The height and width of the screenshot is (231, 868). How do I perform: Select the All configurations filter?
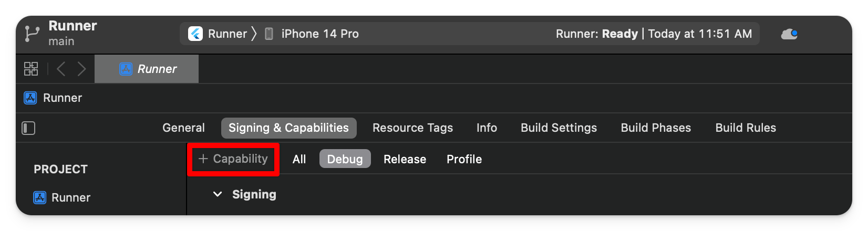pyautogui.click(x=299, y=159)
